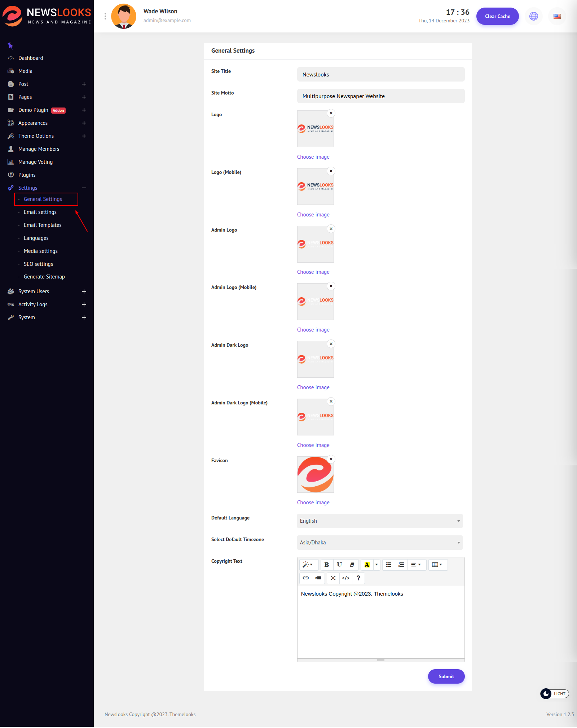Open Email Templates in the sidebar

click(x=43, y=225)
